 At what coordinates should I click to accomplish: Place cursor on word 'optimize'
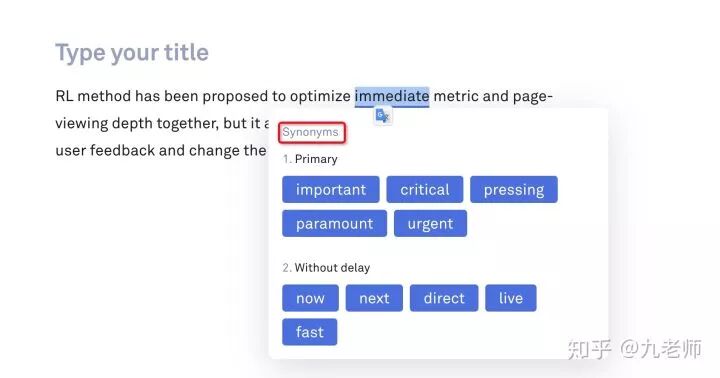coord(320,96)
